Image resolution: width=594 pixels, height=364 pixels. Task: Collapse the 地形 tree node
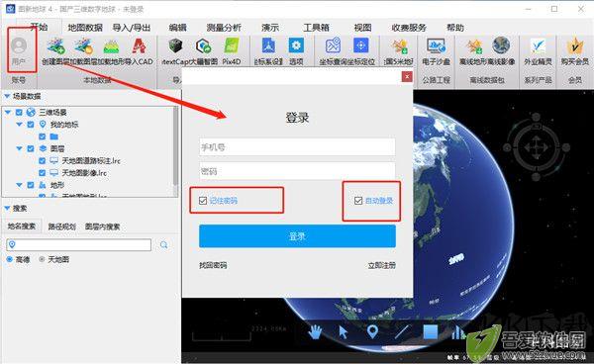20,185
